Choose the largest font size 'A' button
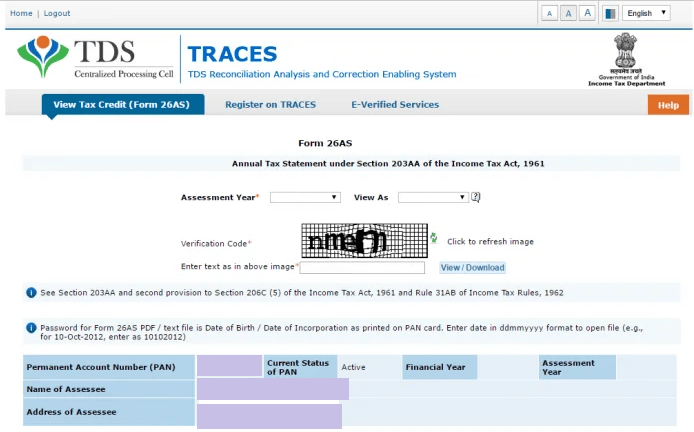Viewport: 694px width, 432px height. [587, 13]
